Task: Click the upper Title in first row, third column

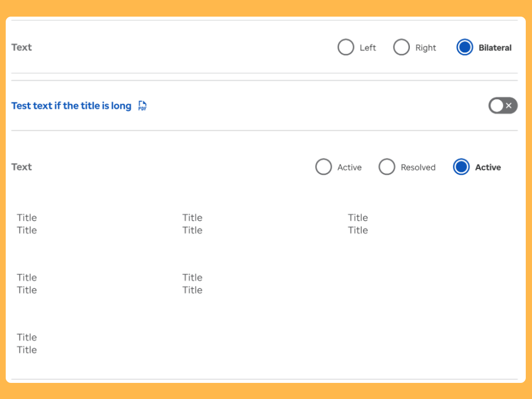Action: coord(358,218)
